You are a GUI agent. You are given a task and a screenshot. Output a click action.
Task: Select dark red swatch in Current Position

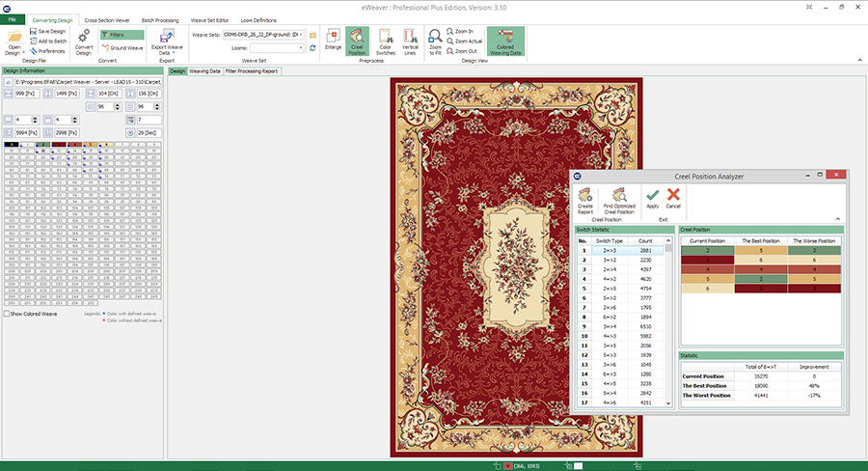coord(708,260)
